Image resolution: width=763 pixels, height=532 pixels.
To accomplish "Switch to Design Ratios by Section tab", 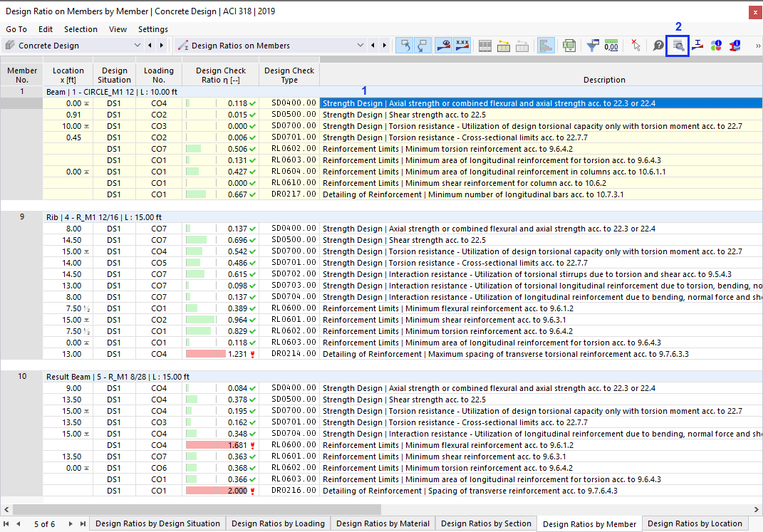I will (486, 523).
